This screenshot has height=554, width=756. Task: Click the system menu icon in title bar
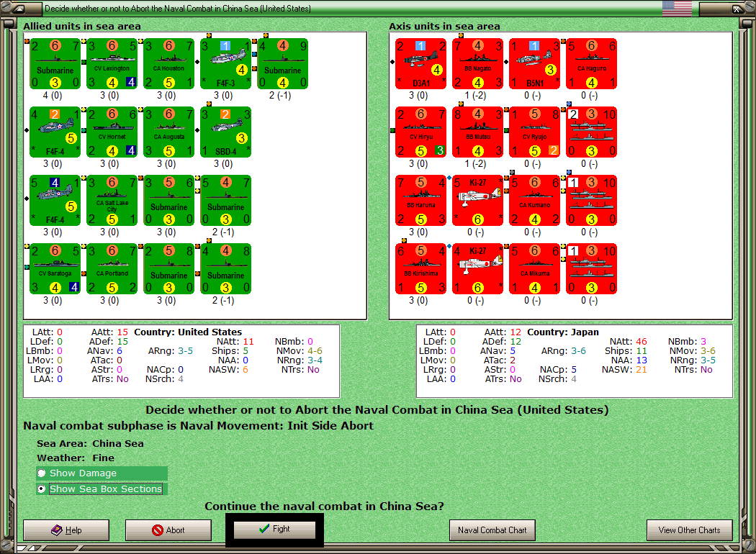[18, 9]
